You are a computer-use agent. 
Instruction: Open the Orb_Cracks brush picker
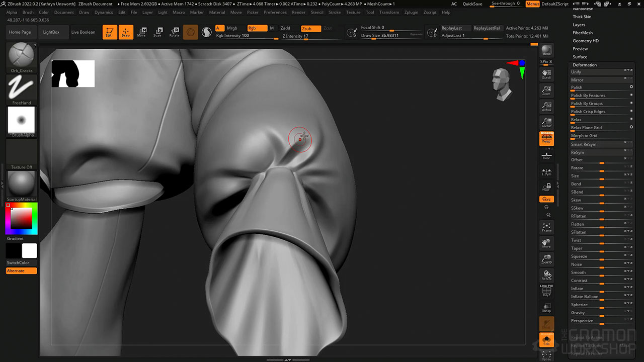(x=22, y=55)
